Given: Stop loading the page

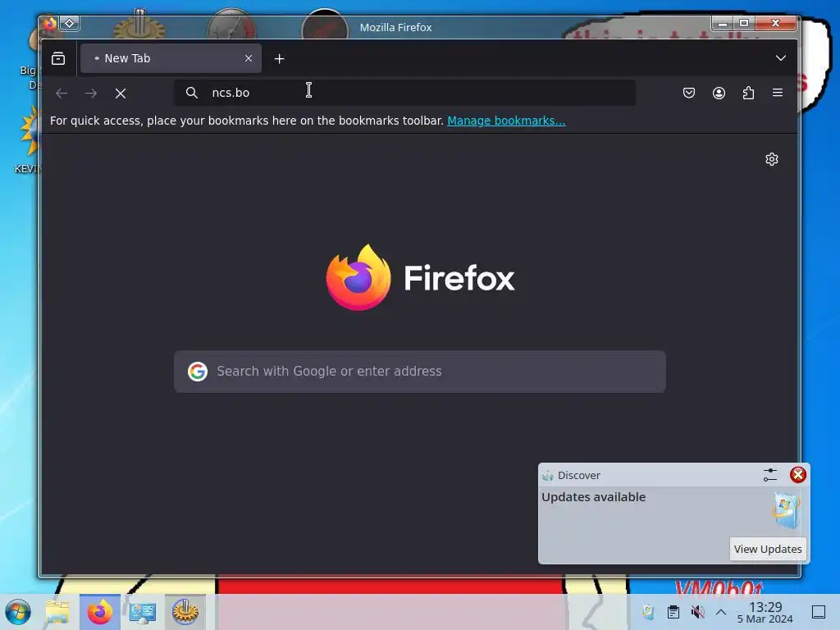Looking at the screenshot, I should tap(121, 94).
